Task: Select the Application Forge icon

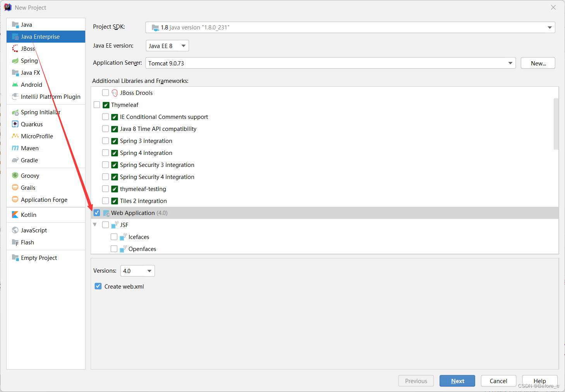Action: [x=15, y=200]
